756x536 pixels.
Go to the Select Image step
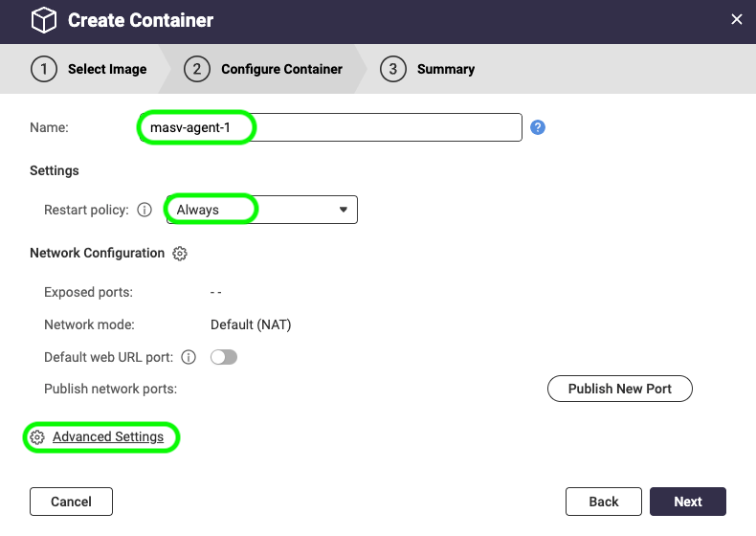click(x=107, y=69)
